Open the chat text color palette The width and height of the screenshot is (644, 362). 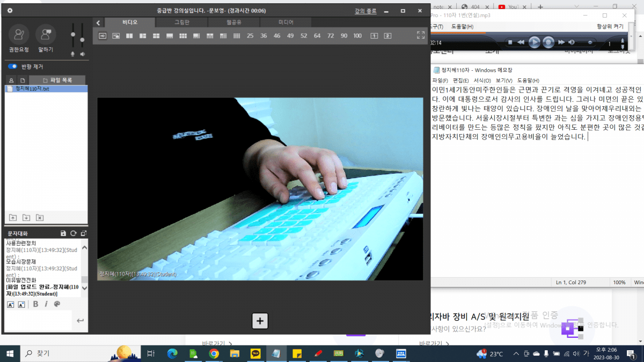57,304
